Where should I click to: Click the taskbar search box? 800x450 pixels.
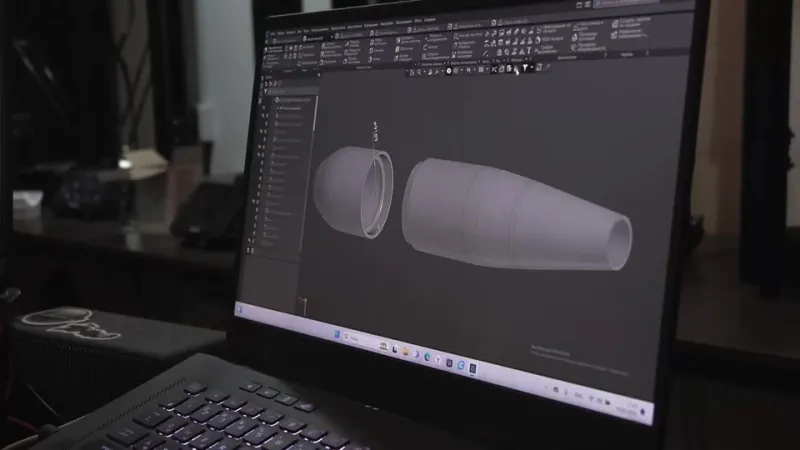354,337
